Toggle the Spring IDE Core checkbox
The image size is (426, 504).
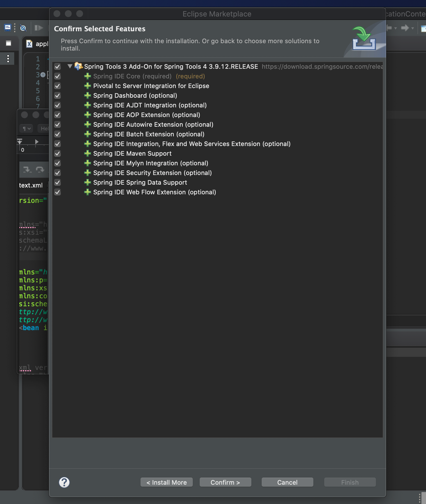tap(57, 76)
